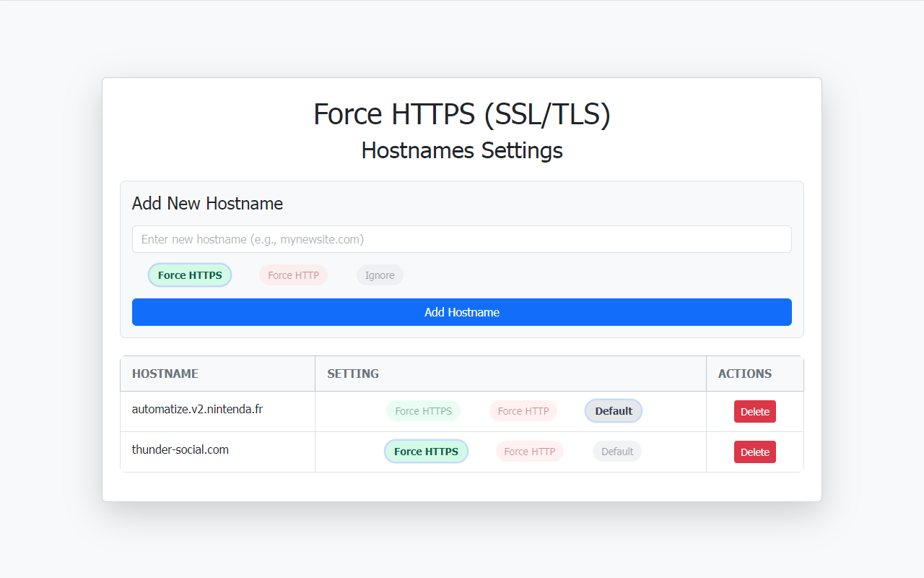The image size is (924, 578).
Task: Select the automatize.v2.nintenda.fr row label
Action: coord(198,408)
